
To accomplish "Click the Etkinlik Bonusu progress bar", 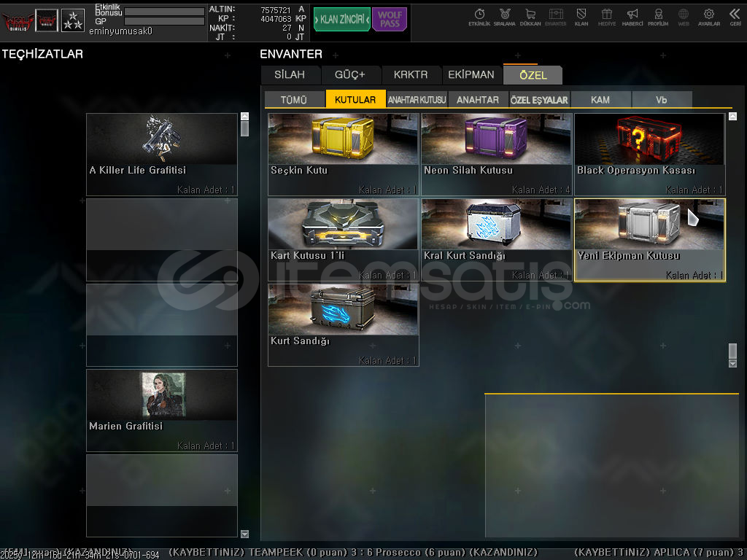I will click(164, 12).
